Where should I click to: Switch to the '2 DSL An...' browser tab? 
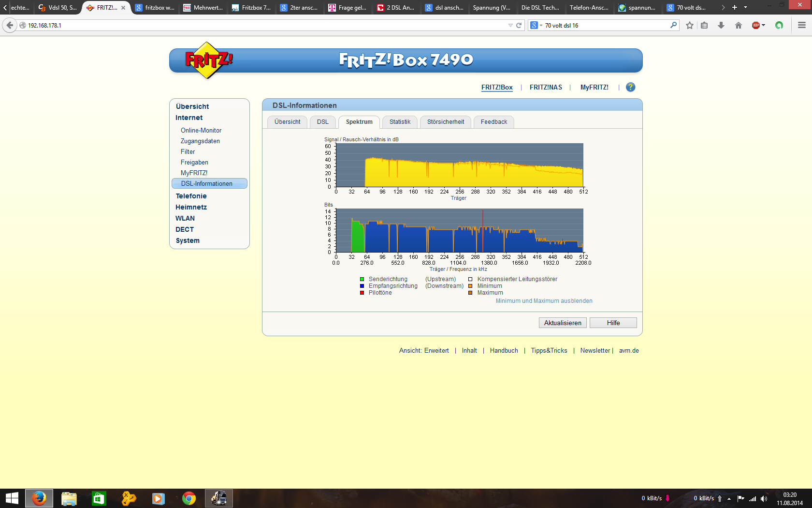click(396, 8)
